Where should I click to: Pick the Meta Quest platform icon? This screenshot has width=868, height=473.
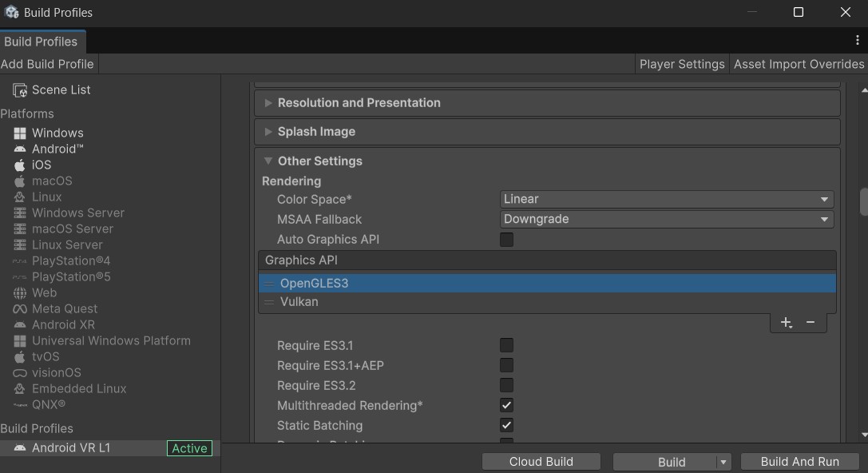(x=20, y=309)
